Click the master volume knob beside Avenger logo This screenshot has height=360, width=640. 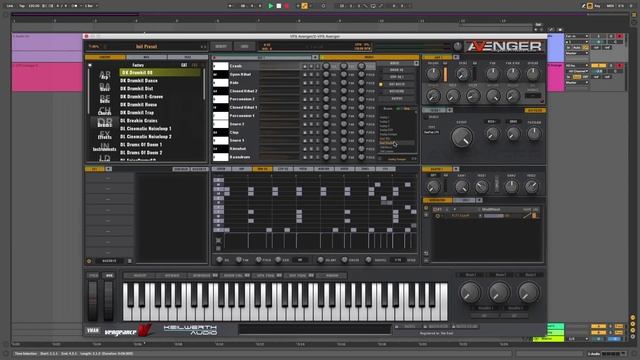pyautogui.click(x=458, y=46)
